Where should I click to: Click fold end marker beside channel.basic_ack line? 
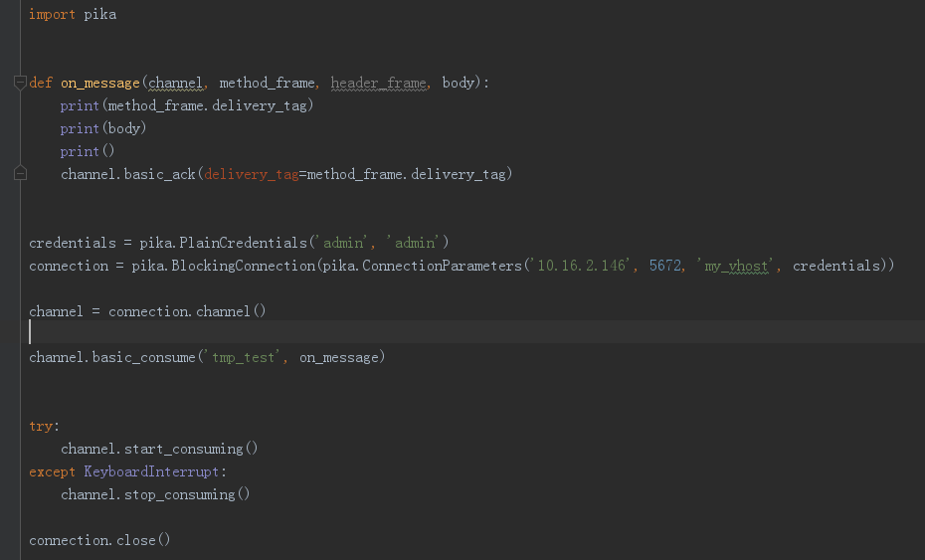(x=20, y=173)
